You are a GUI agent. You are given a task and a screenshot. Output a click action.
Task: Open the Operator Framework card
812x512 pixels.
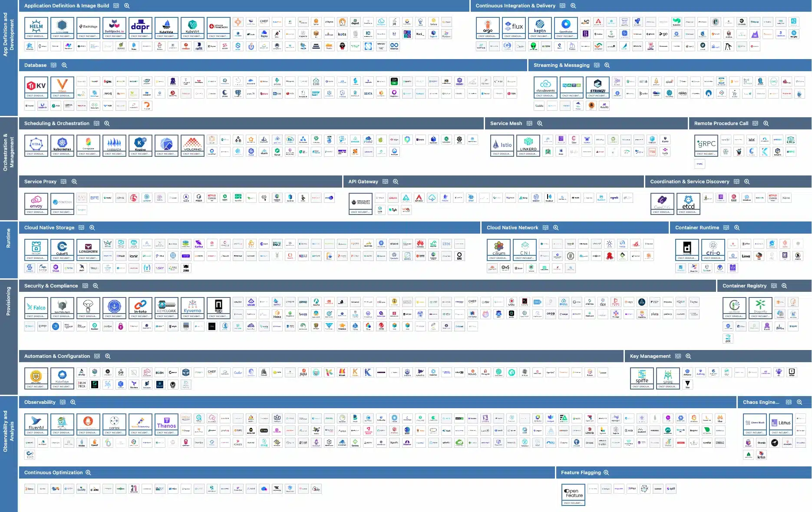(x=218, y=28)
